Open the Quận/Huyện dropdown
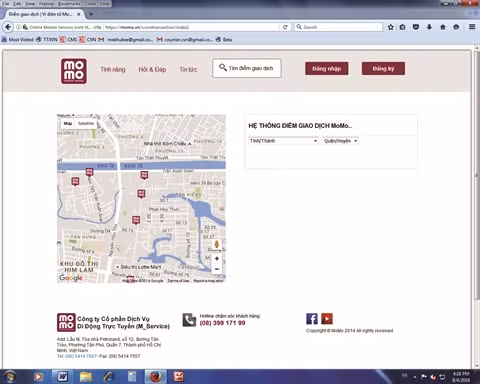The width and height of the screenshot is (480, 384). (340, 141)
